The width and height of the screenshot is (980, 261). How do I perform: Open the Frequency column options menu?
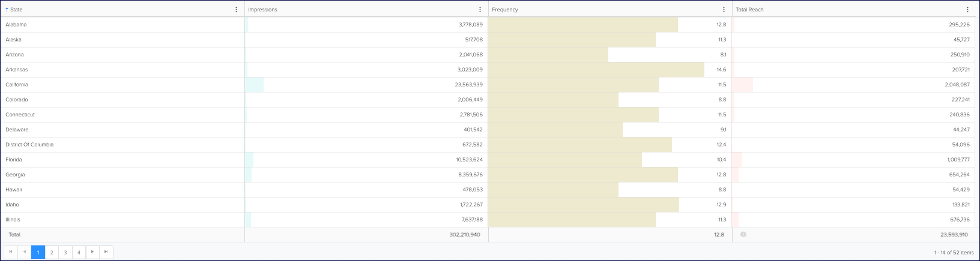coord(724,10)
